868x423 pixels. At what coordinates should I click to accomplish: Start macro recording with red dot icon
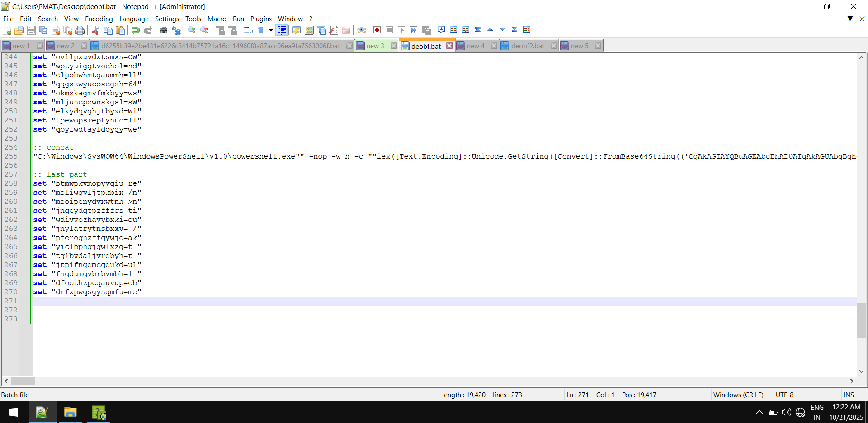pyautogui.click(x=377, y=30)
